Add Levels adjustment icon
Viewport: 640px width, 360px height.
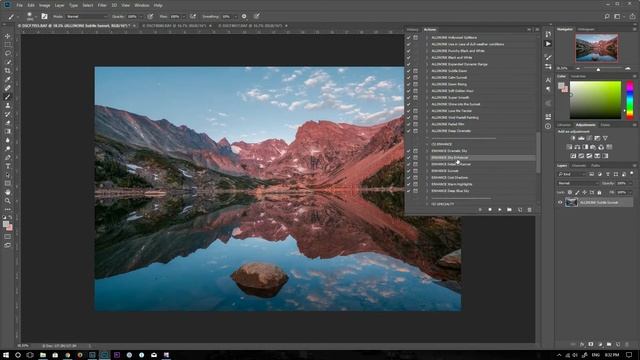tap(581, 138)
